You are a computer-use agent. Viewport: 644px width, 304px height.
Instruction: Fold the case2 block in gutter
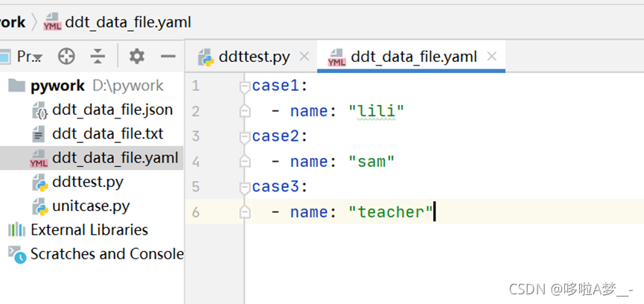point(243,137)
